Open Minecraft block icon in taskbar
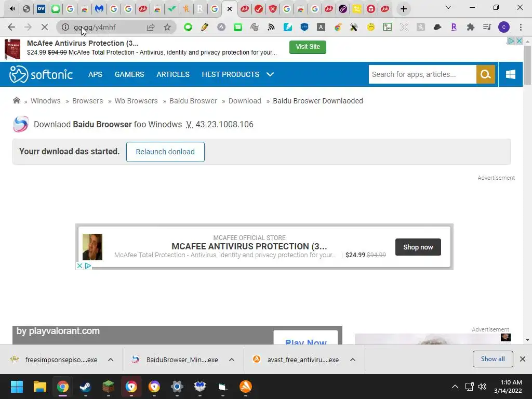The height and width of the screenshot is (399, 532). coord(108,387)
